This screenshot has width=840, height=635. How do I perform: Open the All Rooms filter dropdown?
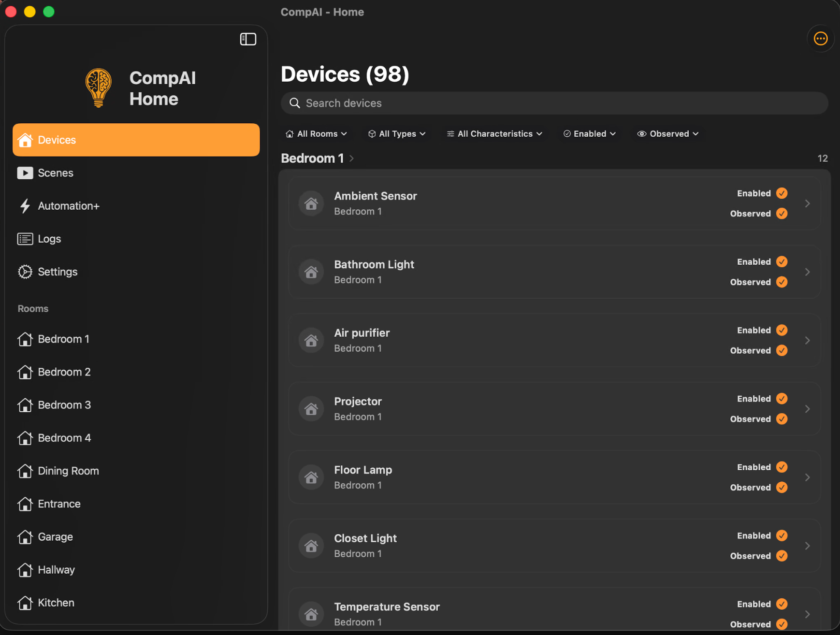(316, 134)
